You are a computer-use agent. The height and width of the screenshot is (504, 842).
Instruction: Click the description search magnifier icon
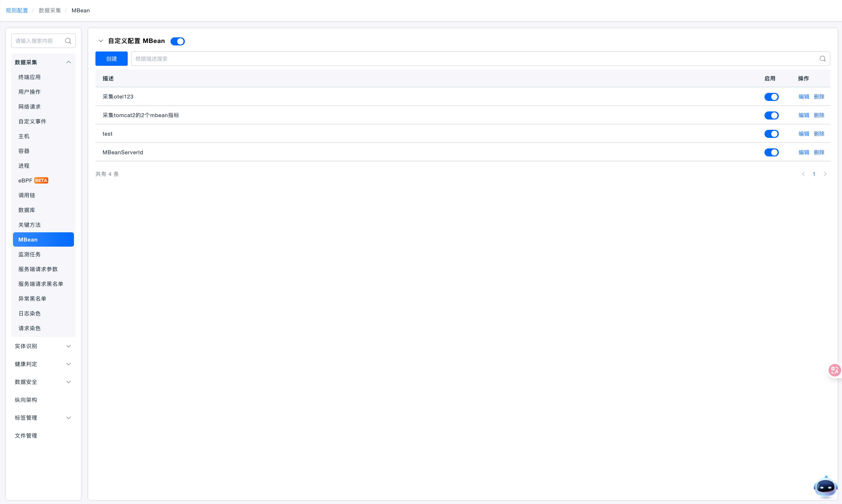click(822, 59)
